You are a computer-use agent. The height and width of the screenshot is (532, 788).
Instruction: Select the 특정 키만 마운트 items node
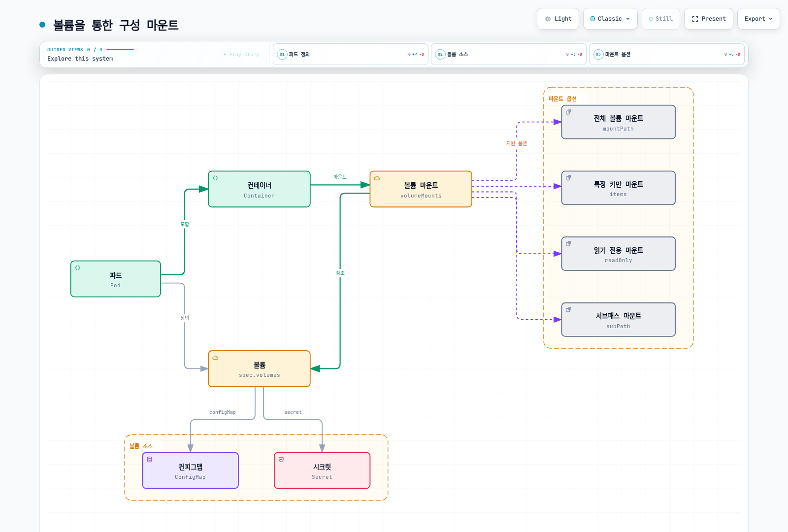619,188
